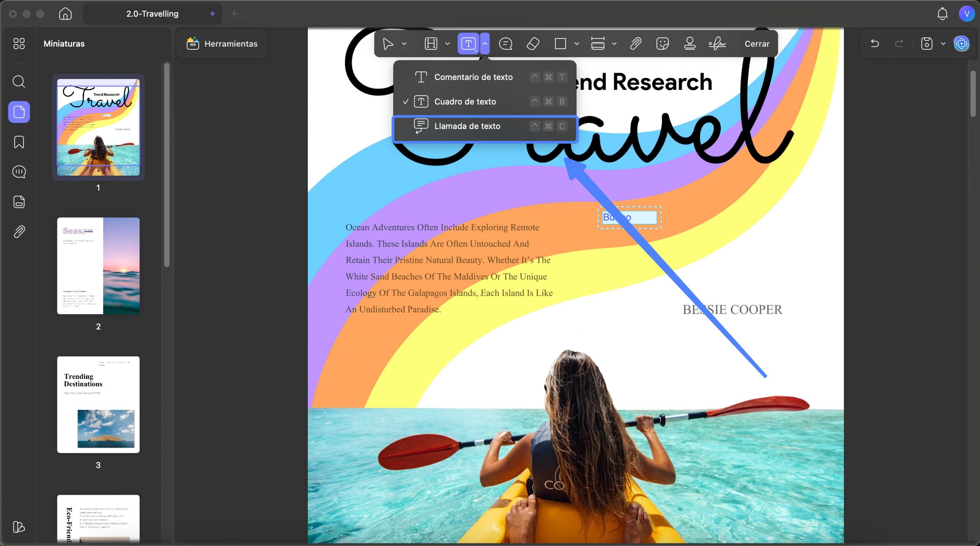
Task: Click the thumbnails panel scrollbar
Action: (167, 165)
